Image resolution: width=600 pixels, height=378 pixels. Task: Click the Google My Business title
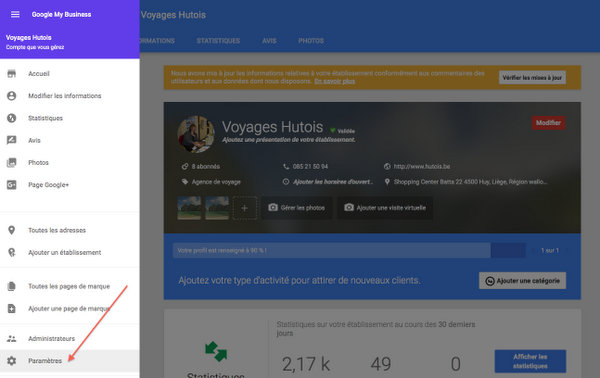[61, 15]
